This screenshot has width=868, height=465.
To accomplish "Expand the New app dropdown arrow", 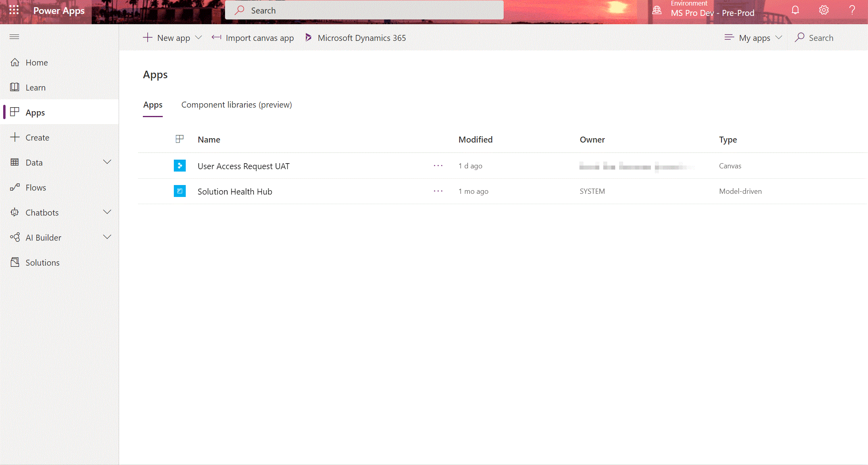I will coord(199,38).
